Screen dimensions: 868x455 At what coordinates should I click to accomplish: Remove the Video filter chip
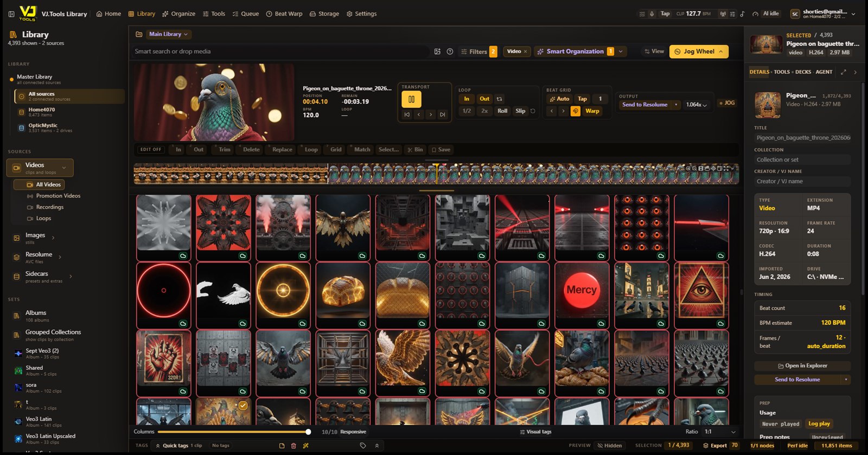click(x=525, y=52)
